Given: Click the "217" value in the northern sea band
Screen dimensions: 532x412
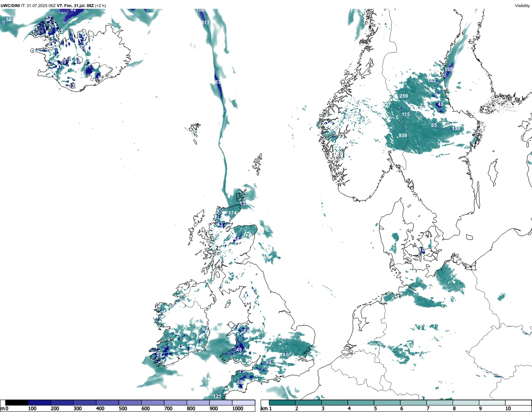Looking at the screenshot, I should (205, 22).
